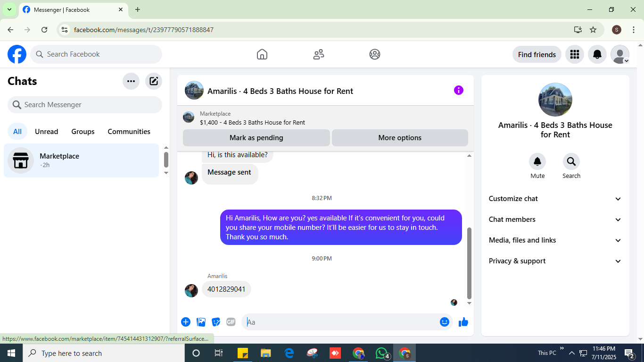Open the Friends icon in top navigation
This screenshot has width=644, height=362.
pos(319,54)
